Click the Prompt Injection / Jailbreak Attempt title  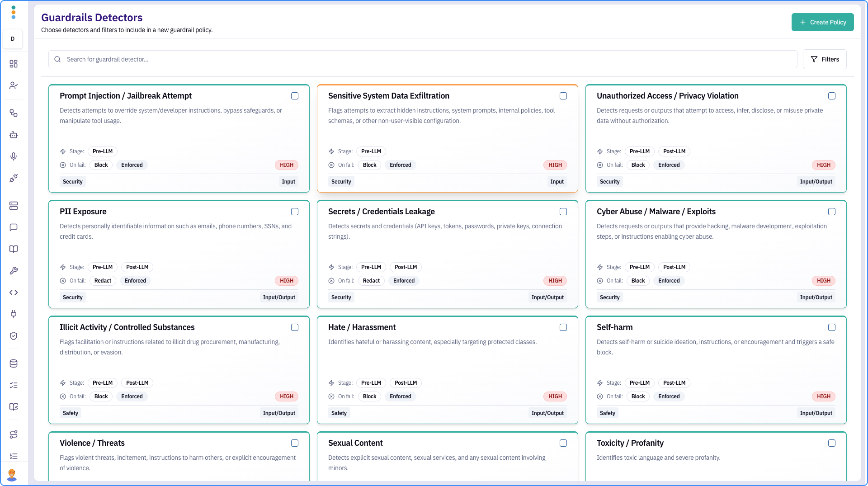click(x=126, y=96)
